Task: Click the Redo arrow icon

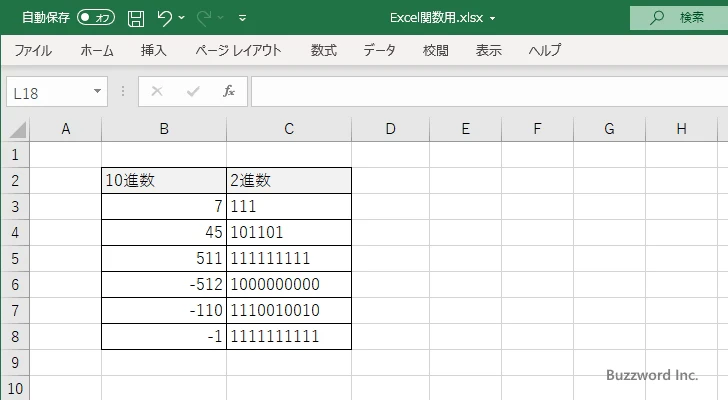Action: [x=205, y=18]
